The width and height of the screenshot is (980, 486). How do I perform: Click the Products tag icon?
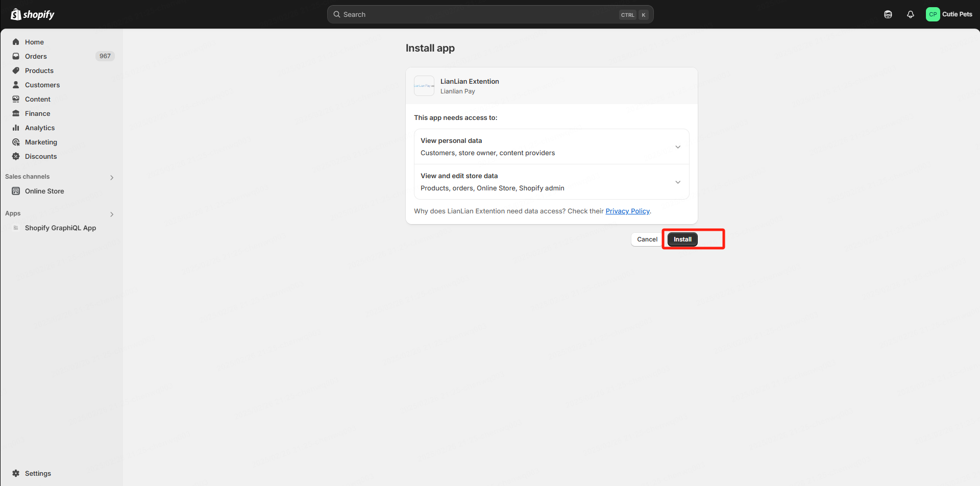(16, 70)
